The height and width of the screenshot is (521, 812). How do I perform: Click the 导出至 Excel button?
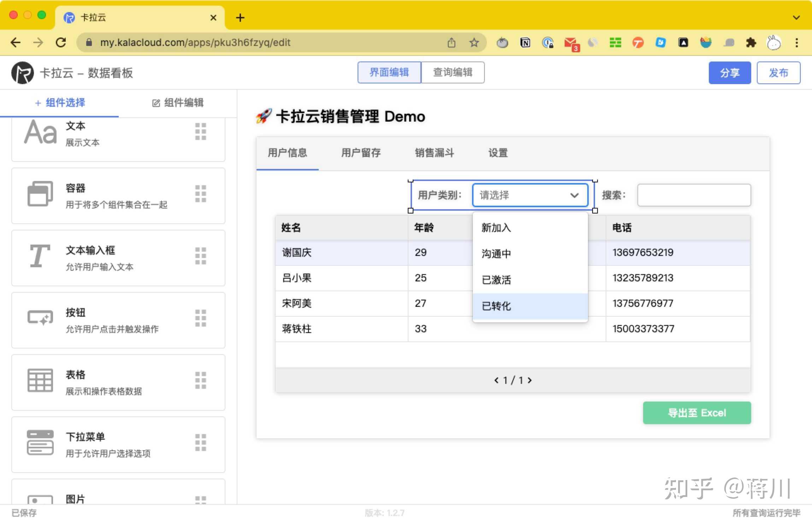click(x=696, y=412)
